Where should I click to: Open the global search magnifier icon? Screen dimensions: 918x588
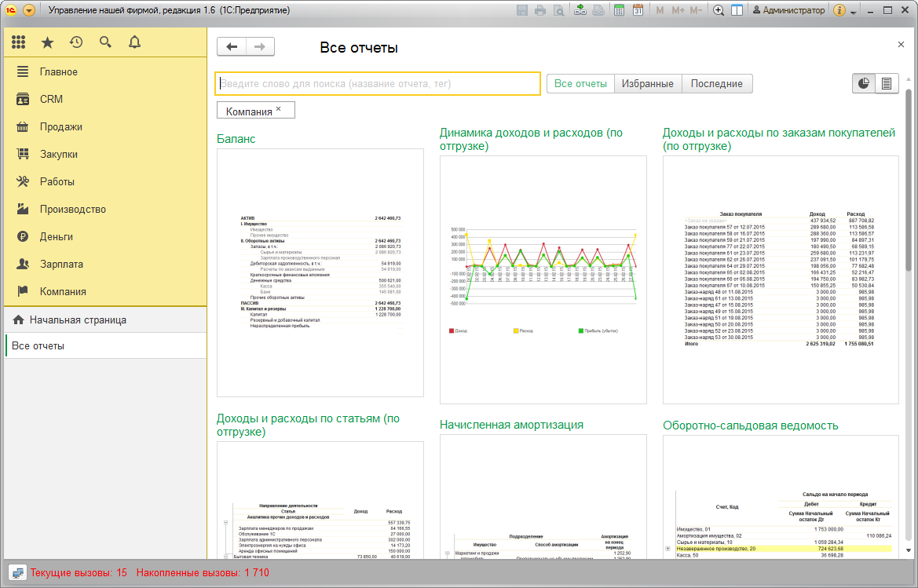point(105,42)
